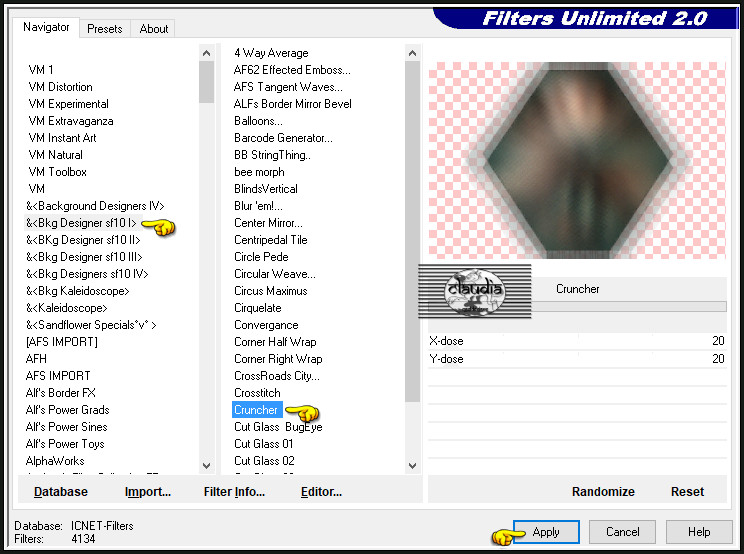Pick the Crosstitch filter
The image size is (744, 554).
pyautogui.click(x=257, y=393)
